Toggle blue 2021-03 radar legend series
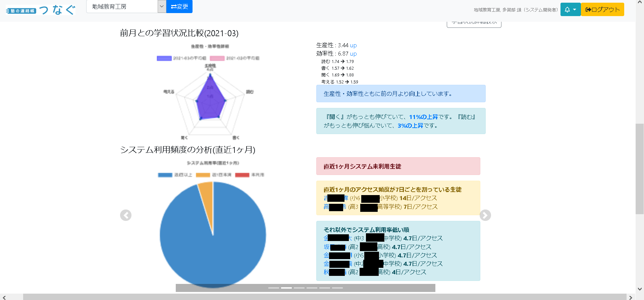 click(181, 58)
